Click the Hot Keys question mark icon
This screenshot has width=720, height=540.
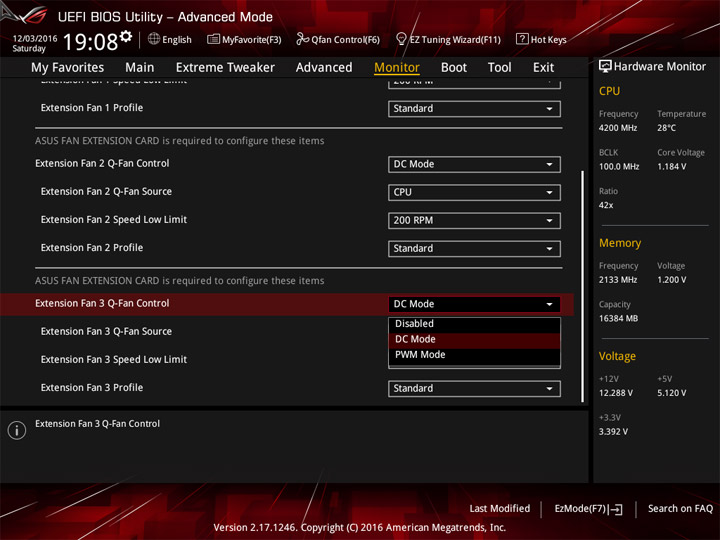point(522,39)
